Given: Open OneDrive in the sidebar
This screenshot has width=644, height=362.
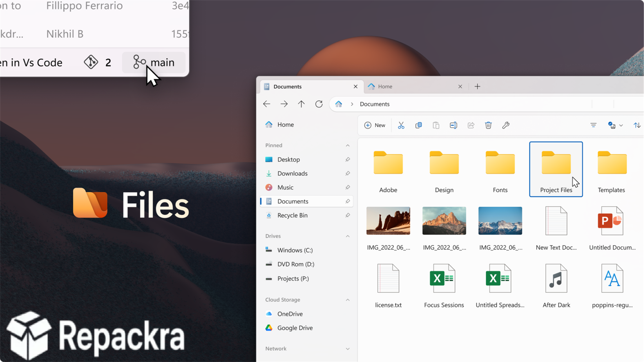Looking at the screenshot, I should click(x=307, y=314).
